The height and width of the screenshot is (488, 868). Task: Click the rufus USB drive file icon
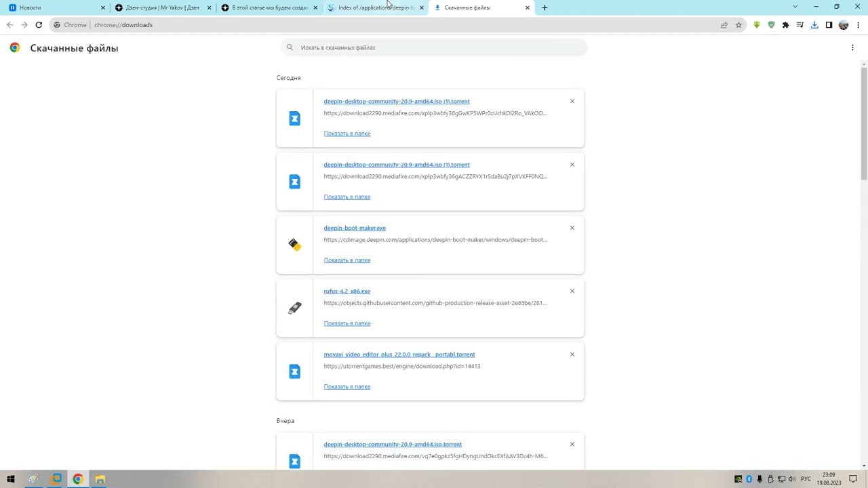coord(294,308)
